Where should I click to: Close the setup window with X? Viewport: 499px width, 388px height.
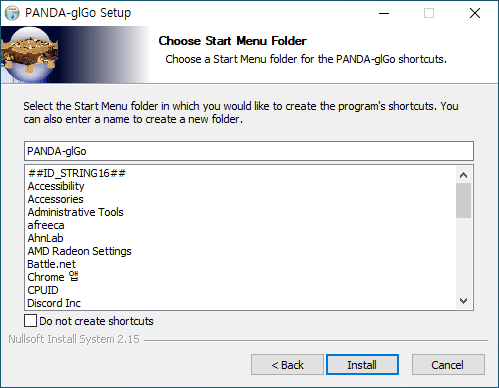tap(475, 13)
